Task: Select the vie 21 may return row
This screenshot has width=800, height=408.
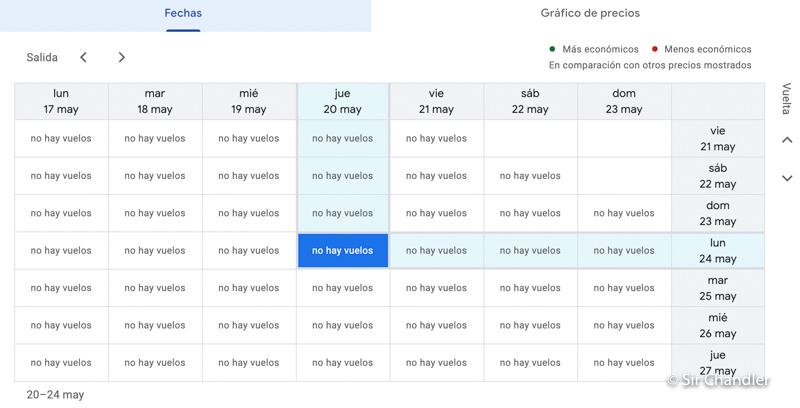Action: point(717,139)
